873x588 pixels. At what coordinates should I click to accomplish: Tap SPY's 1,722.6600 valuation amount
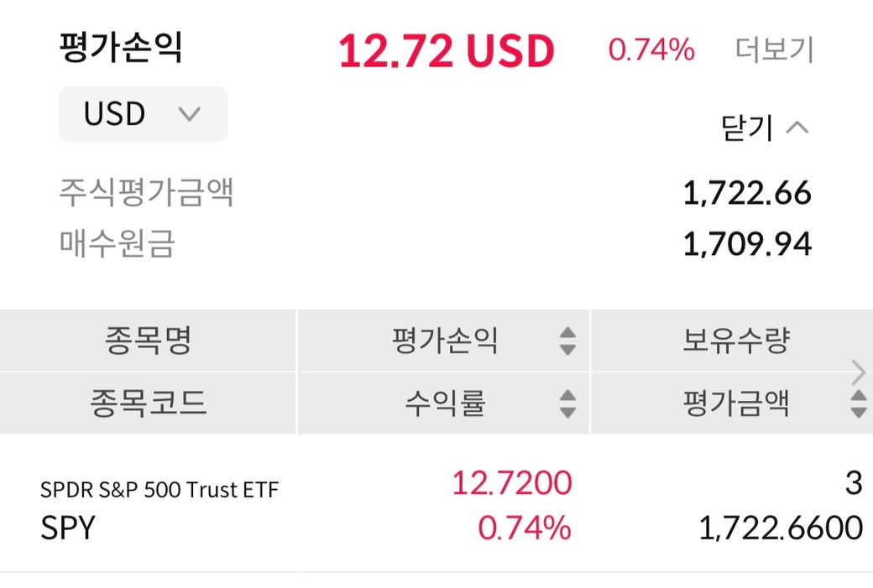(780, 528)
